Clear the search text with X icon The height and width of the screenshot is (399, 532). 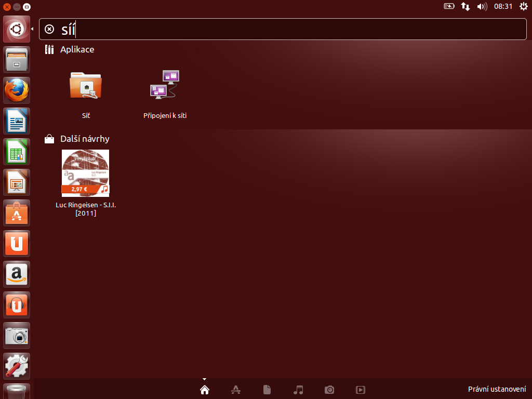(x=49, y=29)
